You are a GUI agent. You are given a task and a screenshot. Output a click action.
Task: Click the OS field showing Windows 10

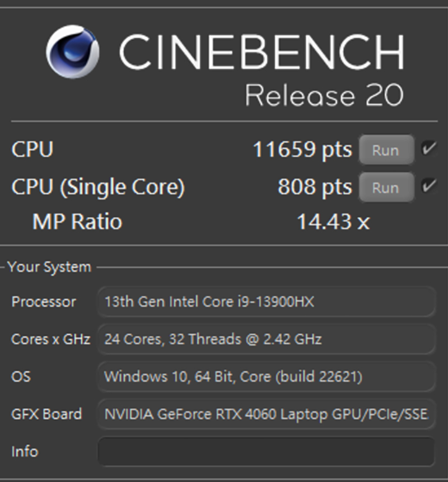[x=266, y=377]
